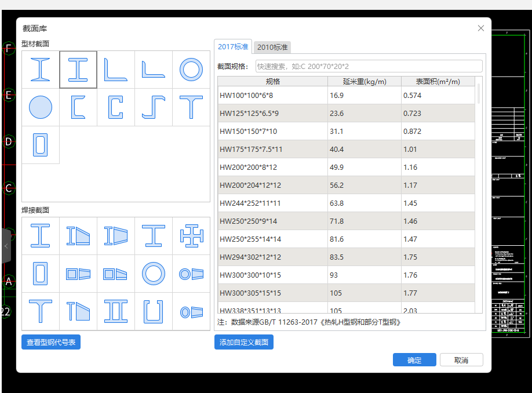The height and width of the screenshot is (393, 532).
Task: Click axis bubble F in the drawing
Action: [9, 48]
